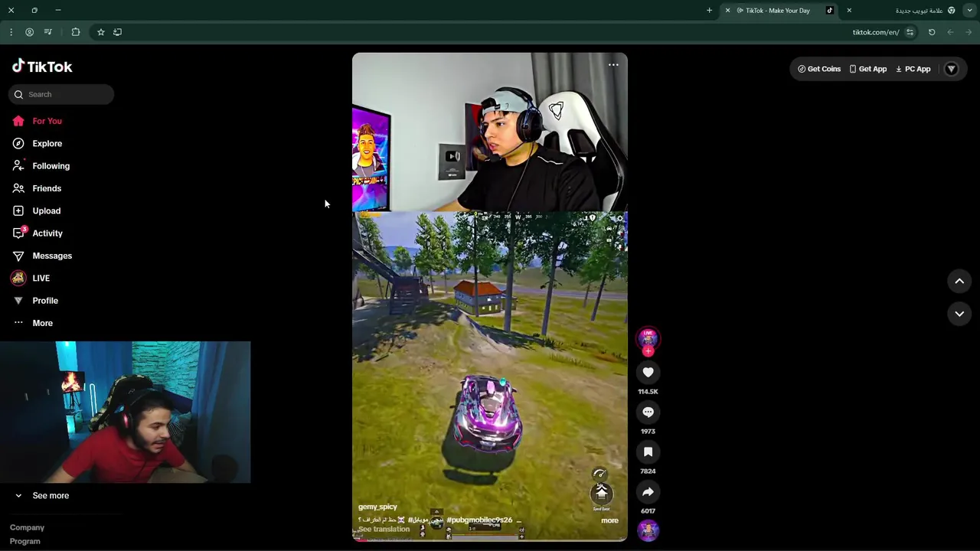Open the creator's LIVE avatar
The image size is (980, 551).
(648, 337)
